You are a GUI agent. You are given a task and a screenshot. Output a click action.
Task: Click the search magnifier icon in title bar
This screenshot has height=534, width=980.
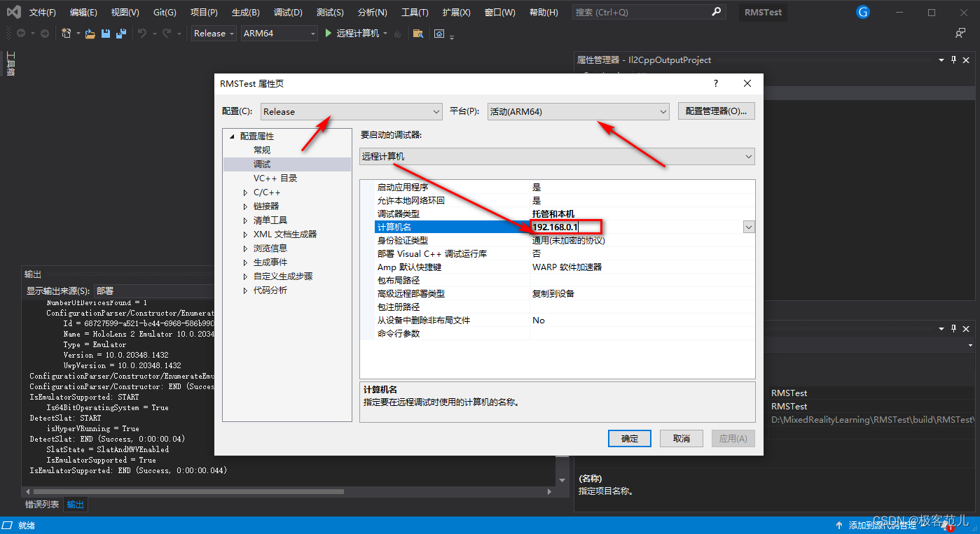click(x=716, y=12)
